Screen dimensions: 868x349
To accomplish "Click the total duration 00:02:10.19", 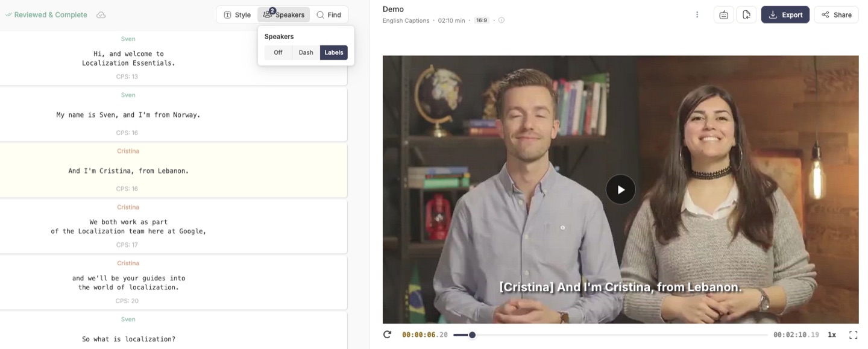I will (x=796, y=335).
